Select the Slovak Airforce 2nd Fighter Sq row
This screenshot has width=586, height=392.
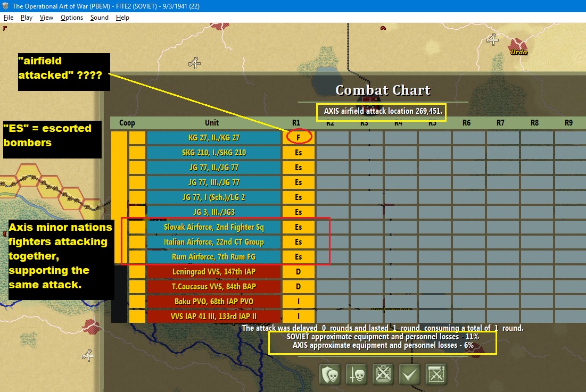(214, 227)
